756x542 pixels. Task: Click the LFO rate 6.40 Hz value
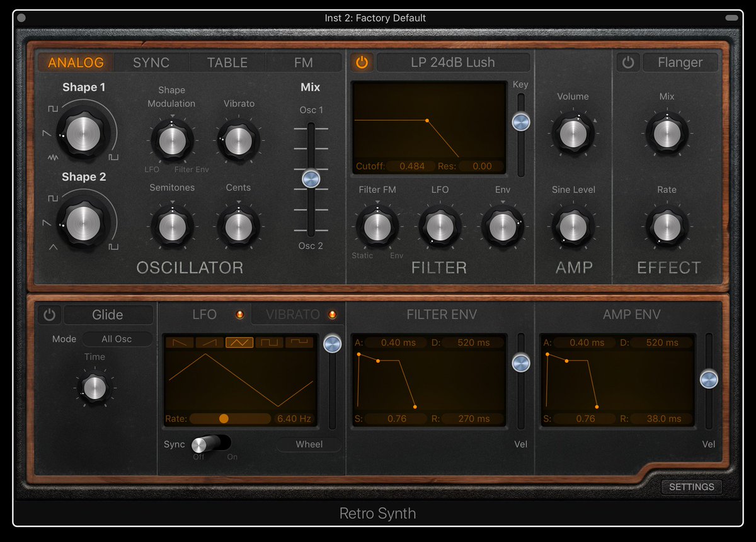point(294,418)
